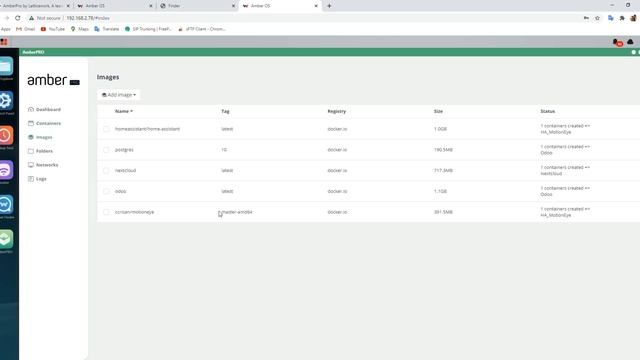
Task: Click the green AmberPRO title bar label
Action: coord(33,52)
